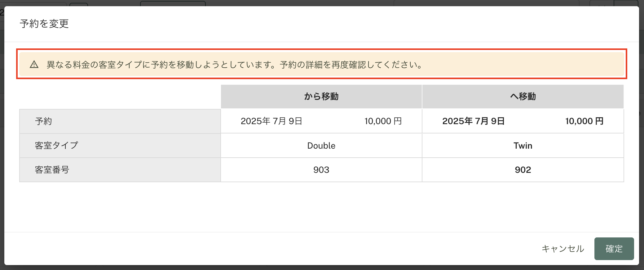Click the 予約 row label

tap(43, 121)
